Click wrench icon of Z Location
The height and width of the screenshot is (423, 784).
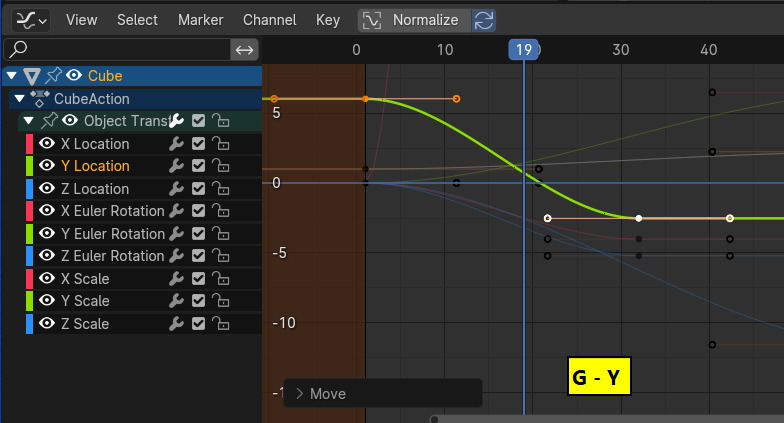click(x=176, y=189)
